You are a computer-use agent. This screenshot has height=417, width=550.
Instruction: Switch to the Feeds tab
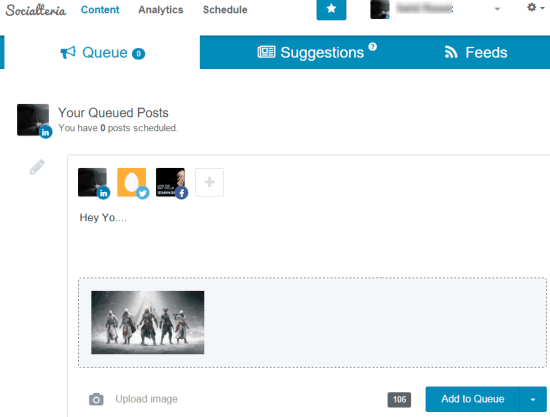pos(476,52)
